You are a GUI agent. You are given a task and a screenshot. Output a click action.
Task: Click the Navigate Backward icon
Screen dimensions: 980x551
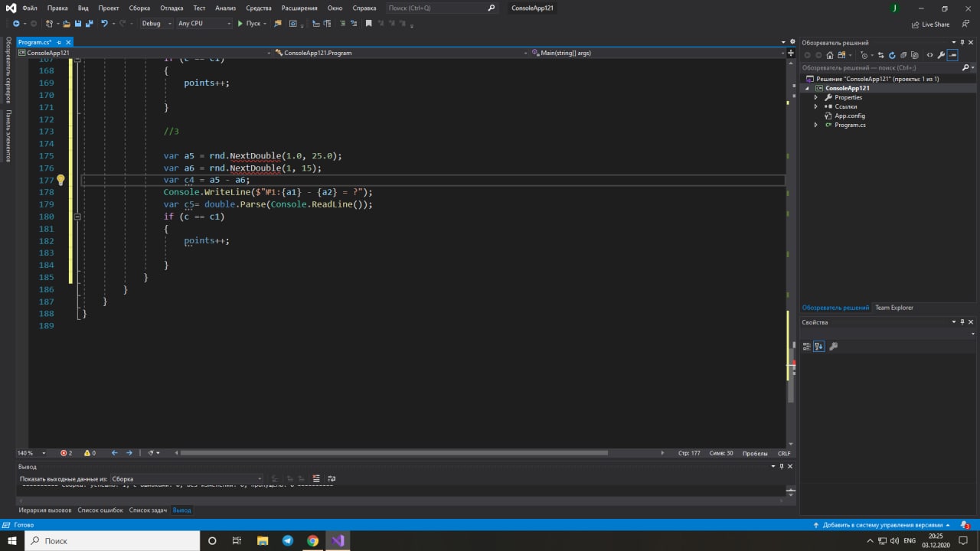[x=16, y=24]
